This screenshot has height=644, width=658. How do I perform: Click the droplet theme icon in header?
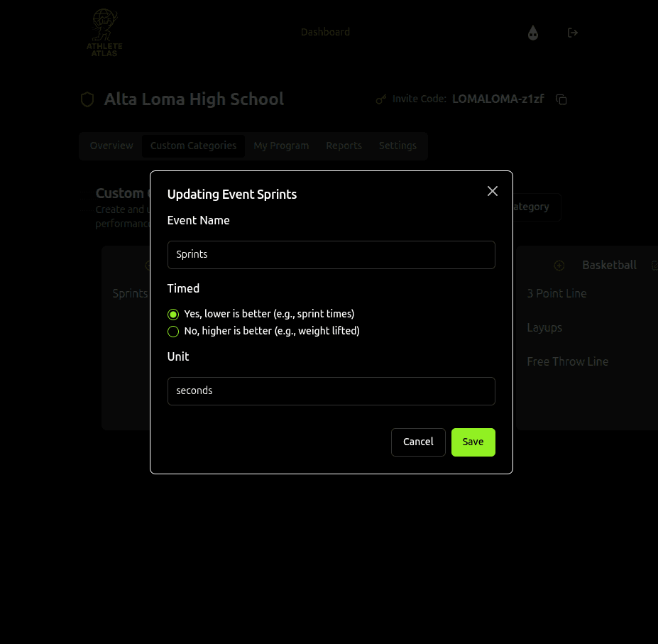pyautogui.click(x=533, y=33)
